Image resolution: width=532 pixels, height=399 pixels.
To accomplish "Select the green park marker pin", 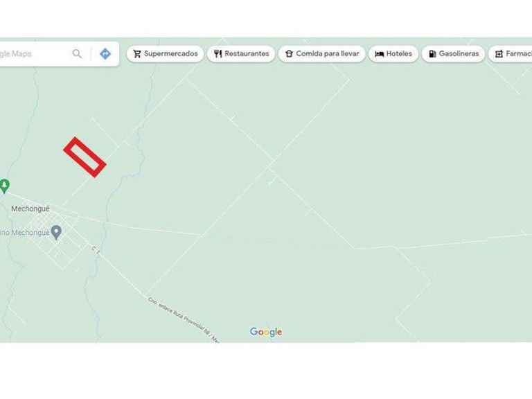I will 4,186.
